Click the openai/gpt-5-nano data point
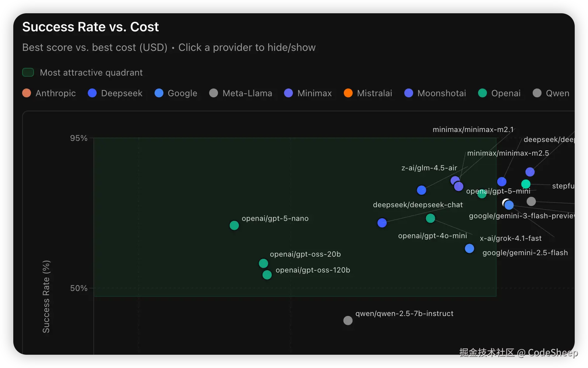Screen dimensions: 588x368 [234, 225]
